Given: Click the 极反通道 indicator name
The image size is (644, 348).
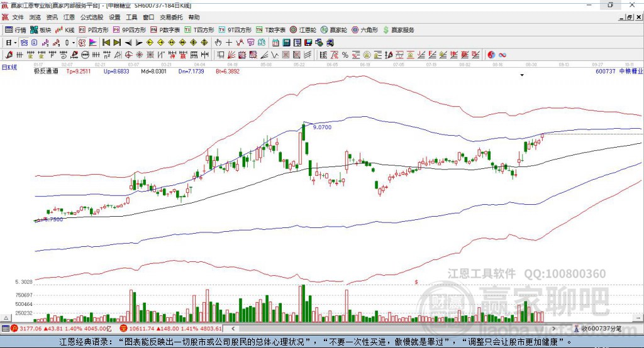Looking at the screenshot, I should click(x=46, y=71).
